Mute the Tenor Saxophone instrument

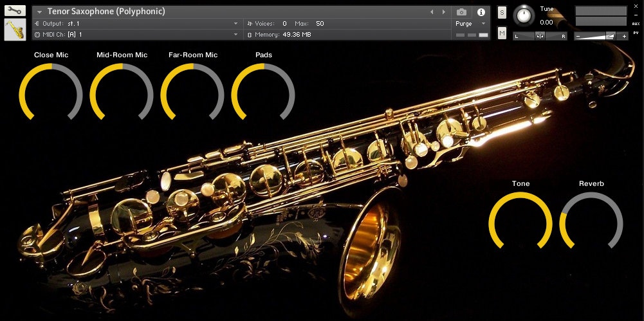point(502,33)
